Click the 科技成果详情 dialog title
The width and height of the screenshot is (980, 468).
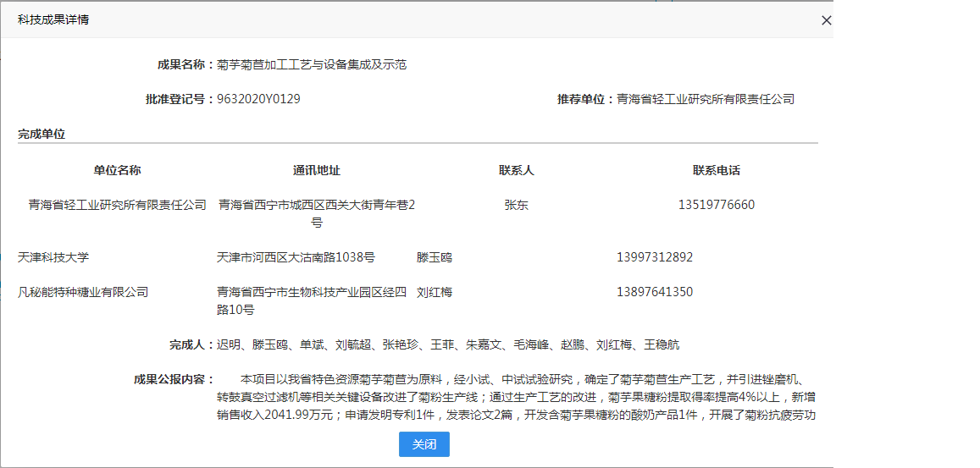coord(53,19)
